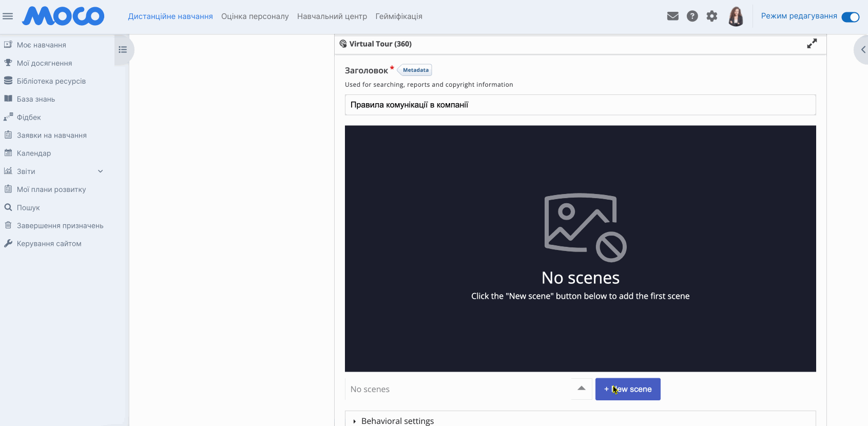This screenshot has height=426, width=868.
Task: Open the hamburger main menu
Action: point(8,16)
